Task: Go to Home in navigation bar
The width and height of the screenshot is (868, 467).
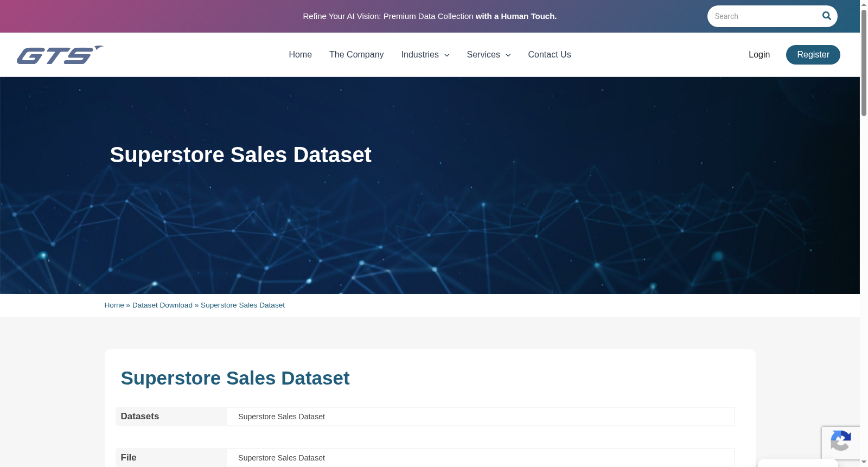Action: point(300,55)
